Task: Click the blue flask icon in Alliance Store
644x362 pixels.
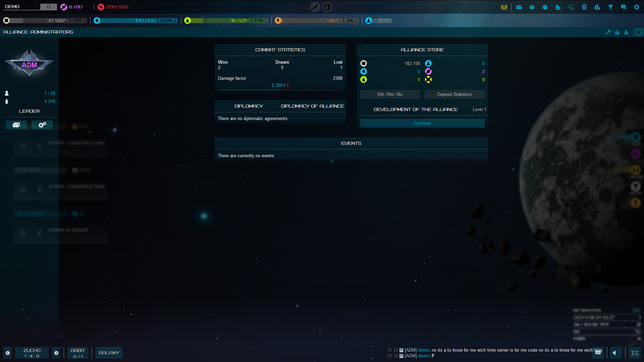Action: click(x=428, y=63)
